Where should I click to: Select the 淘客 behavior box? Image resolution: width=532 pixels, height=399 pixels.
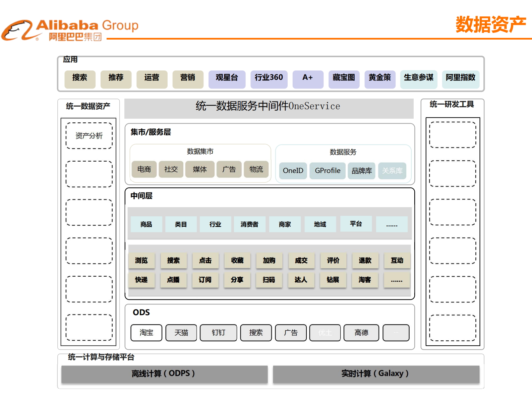pyautogui.click(x=365, y=280)
